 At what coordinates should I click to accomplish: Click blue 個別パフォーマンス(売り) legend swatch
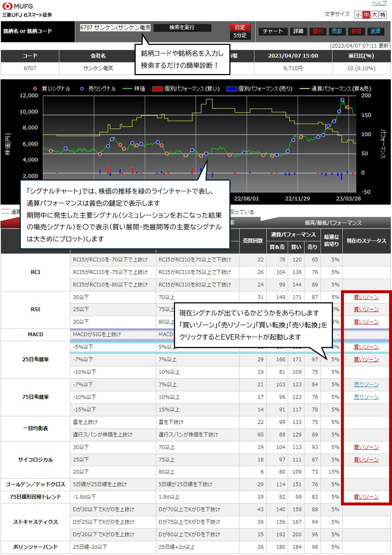coord(231,89)
